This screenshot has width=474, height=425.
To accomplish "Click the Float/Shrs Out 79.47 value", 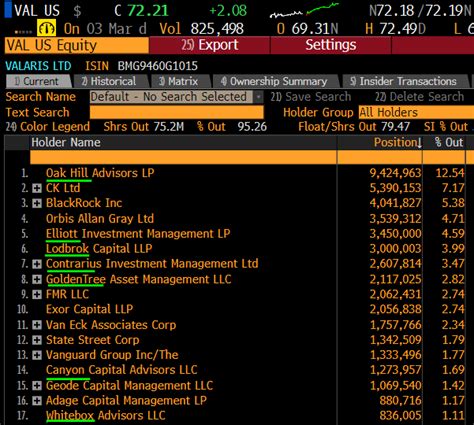I will (x=396, y=127).
